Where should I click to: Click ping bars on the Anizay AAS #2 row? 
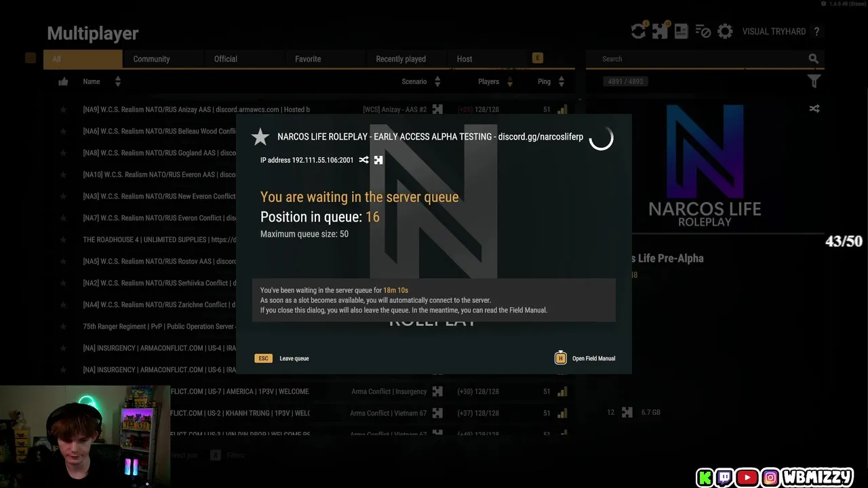pos(562,109)
